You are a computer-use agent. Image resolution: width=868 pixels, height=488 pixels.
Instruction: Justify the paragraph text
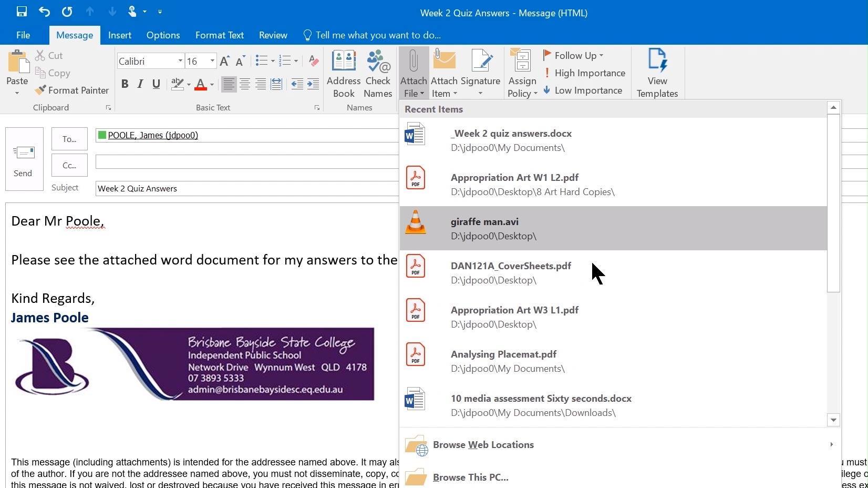coord(276,84)
